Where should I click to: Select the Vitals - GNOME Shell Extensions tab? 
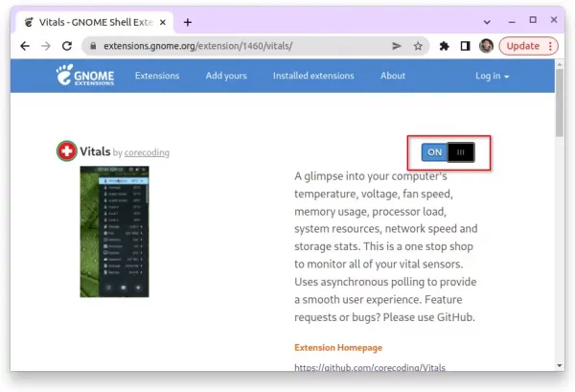pos(95,22)
